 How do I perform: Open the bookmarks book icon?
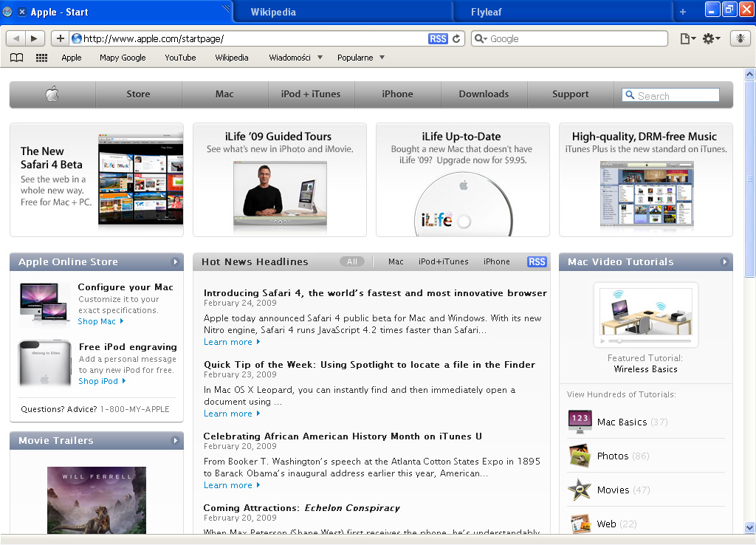pyautogui.click(x=16, y=58)
